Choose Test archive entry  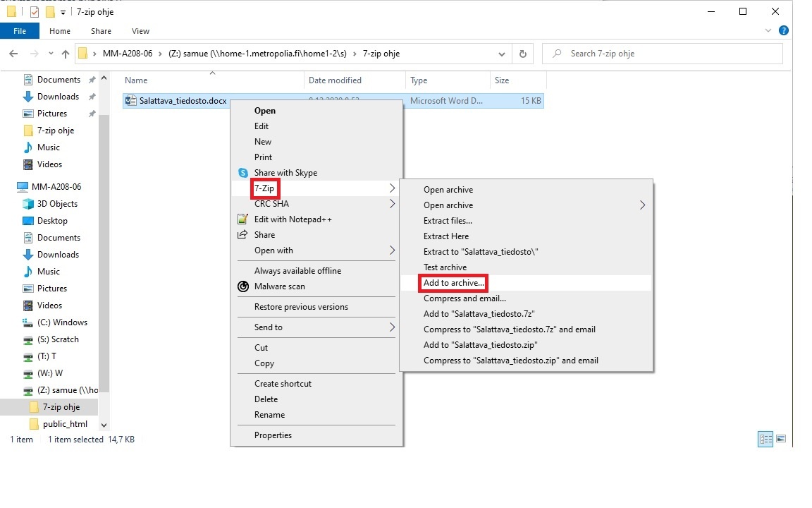tap(445, 267)
